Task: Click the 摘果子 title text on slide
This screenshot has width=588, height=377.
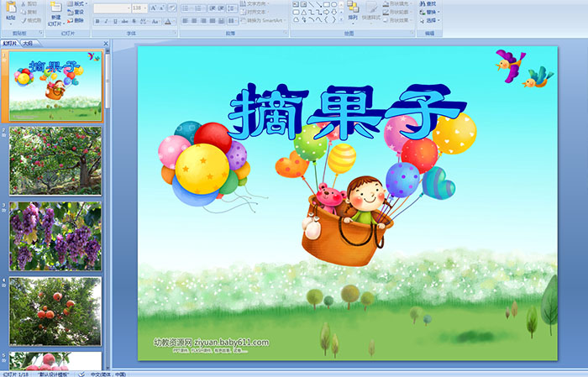Action: click(x=347, y=113)
